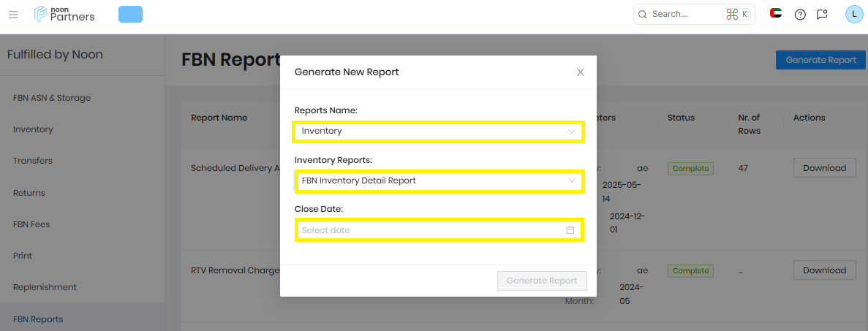Click the Actions column header

[809, 118]
